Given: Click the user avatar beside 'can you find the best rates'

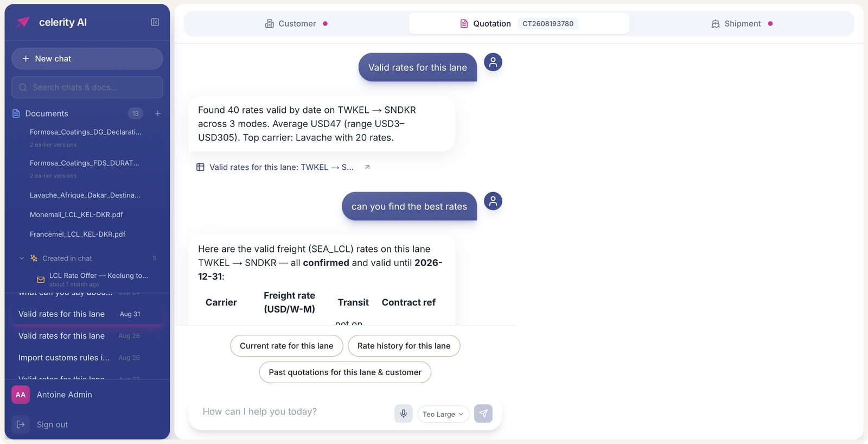Looking at the screenshot, I should click(x=493, y=201).
